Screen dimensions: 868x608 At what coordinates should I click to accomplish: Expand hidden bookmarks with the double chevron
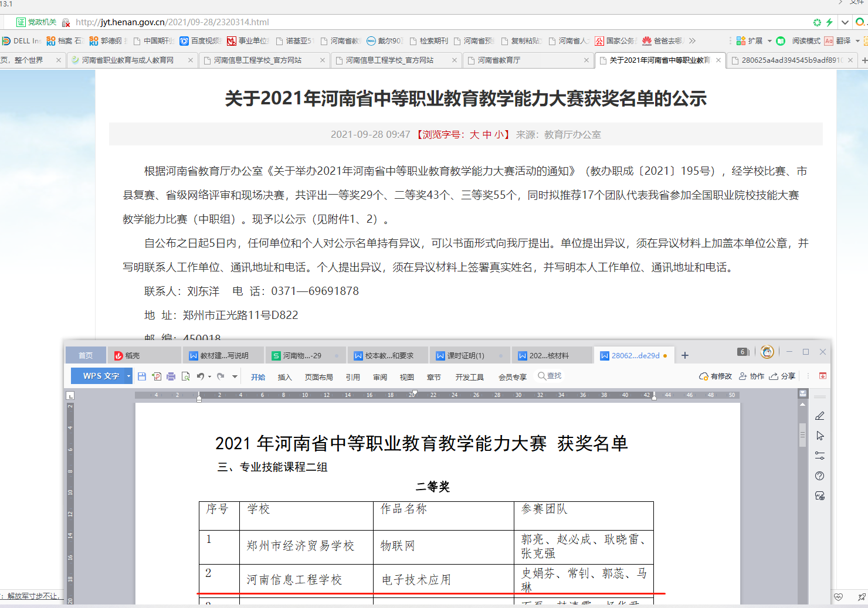693,41
